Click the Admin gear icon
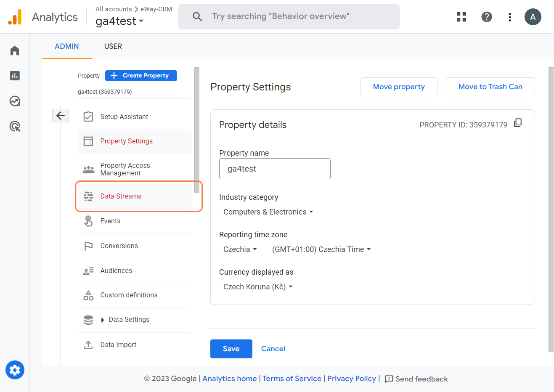The height and width of the screenshot is (392, 554). point(15,370)
